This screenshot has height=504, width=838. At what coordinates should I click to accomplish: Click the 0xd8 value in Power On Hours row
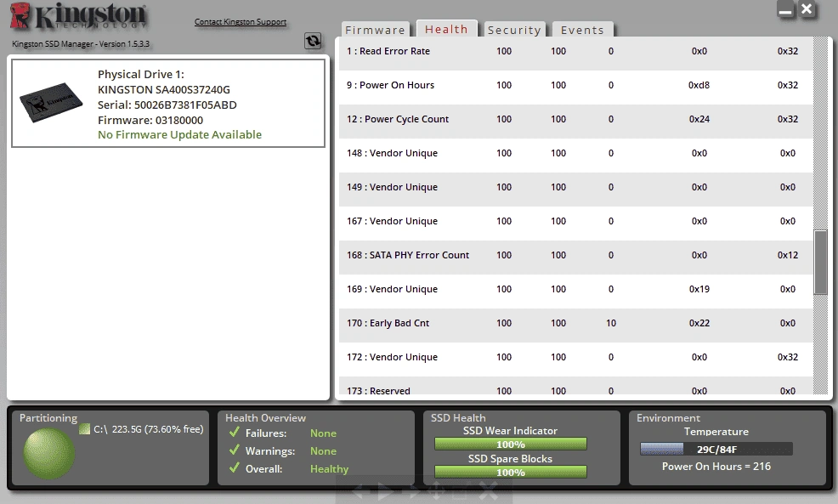(699, 86)
